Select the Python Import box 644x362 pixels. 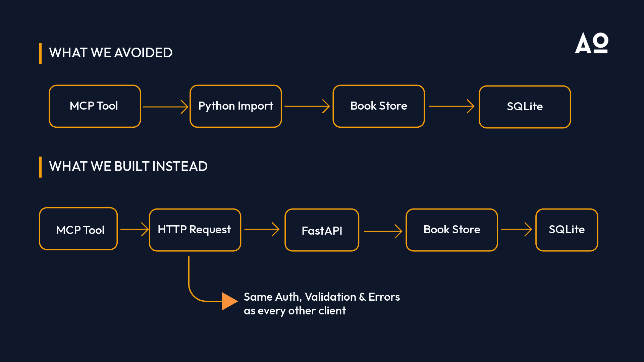click(236, 106)
